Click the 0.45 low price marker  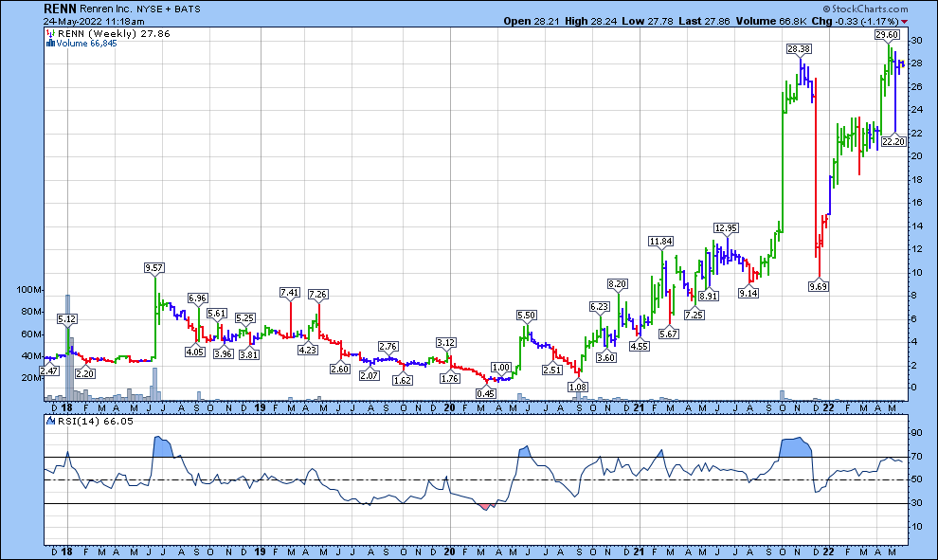(486, 393)
